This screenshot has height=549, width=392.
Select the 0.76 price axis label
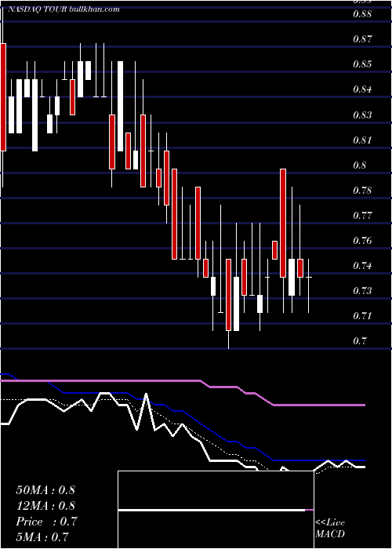(362, 241)
